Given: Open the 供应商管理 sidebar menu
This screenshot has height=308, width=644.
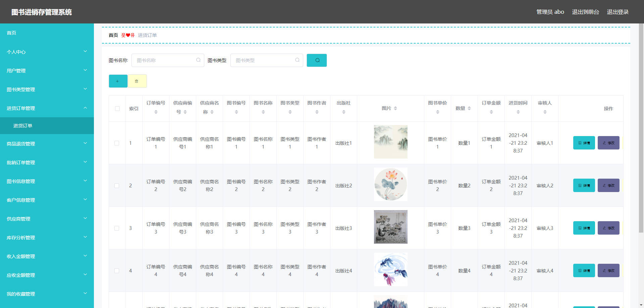Looking at the screenshot, I should (47, 219).
